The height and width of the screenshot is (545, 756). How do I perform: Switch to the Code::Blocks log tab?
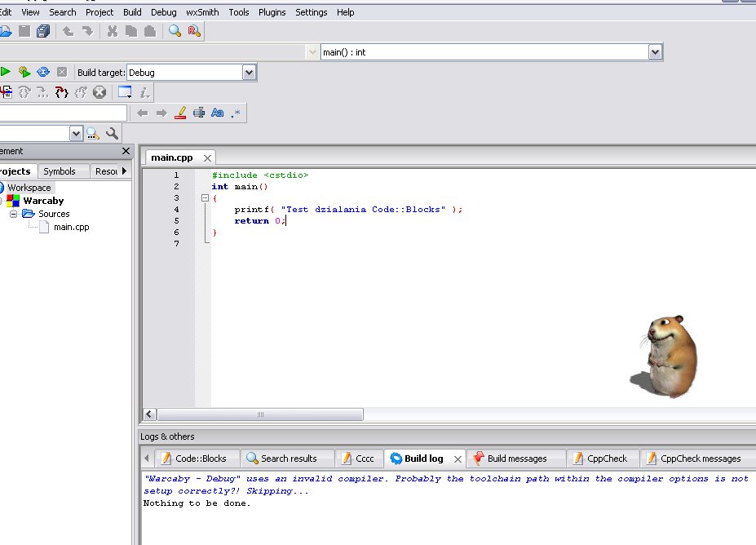click(x=198, y=459)
